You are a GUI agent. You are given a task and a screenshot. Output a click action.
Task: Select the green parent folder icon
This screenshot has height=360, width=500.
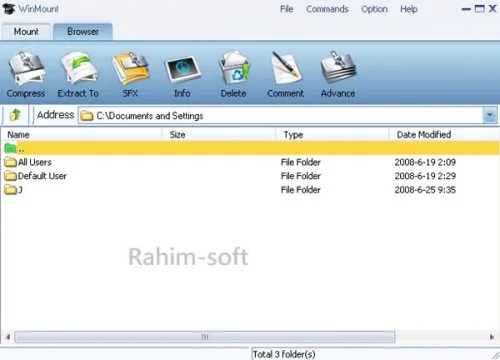(11, 148)
